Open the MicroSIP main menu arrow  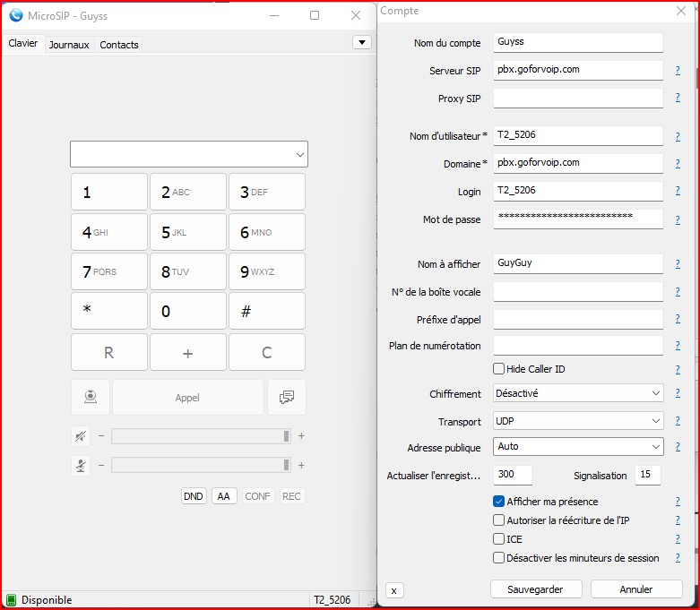click(362, 42)
